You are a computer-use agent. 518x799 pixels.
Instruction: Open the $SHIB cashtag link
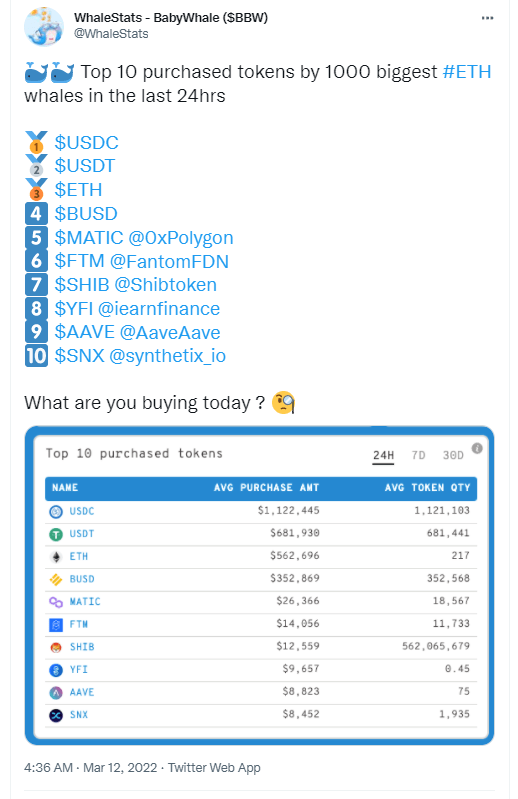pyautogui.click(x=82, y=284)
